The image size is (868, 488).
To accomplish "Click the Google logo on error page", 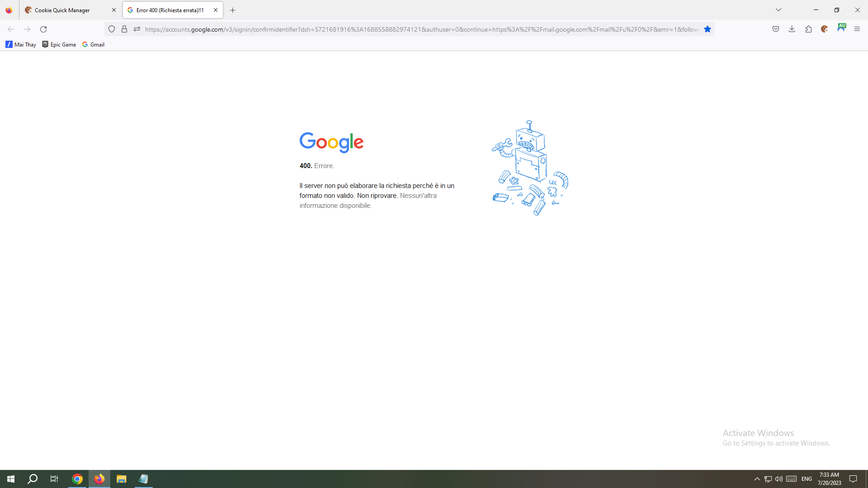I will [x=331, y=142].
